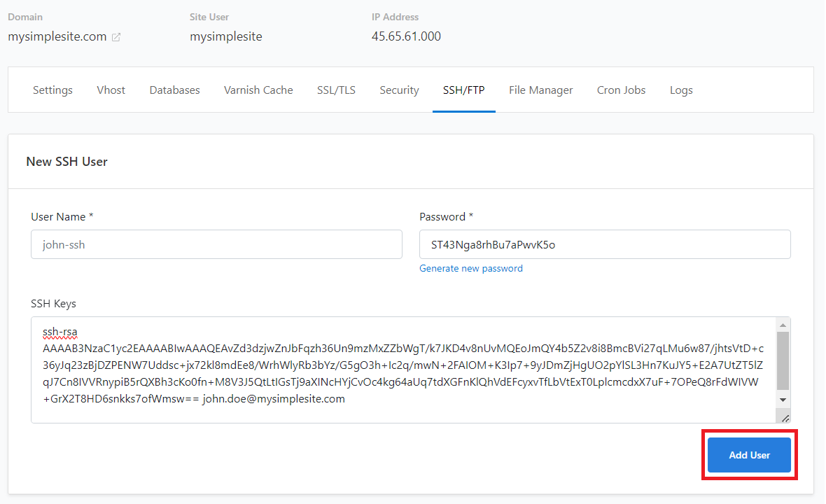Screen dimensions: 826x504
Task: Switch to the Databases tab
Action: click(174, 90)
